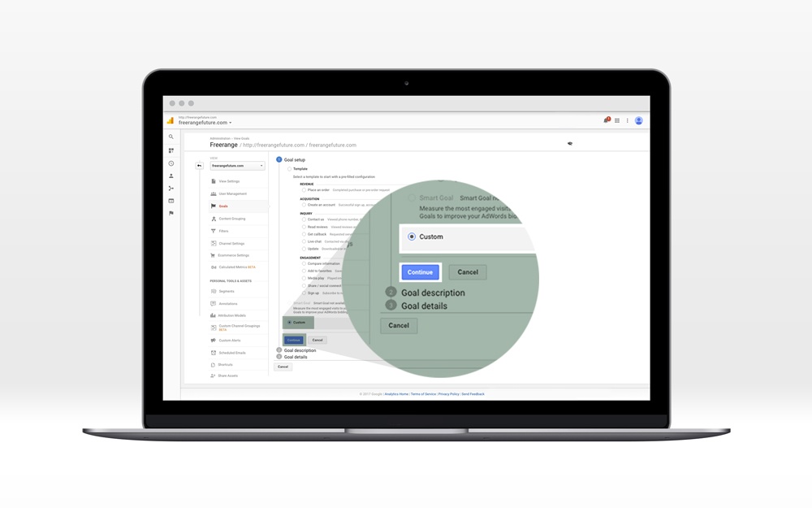Image resolution: width=812 pixels, height=508 pixels.
Task: Select the Create an account radio option
Action: [304, 205]
